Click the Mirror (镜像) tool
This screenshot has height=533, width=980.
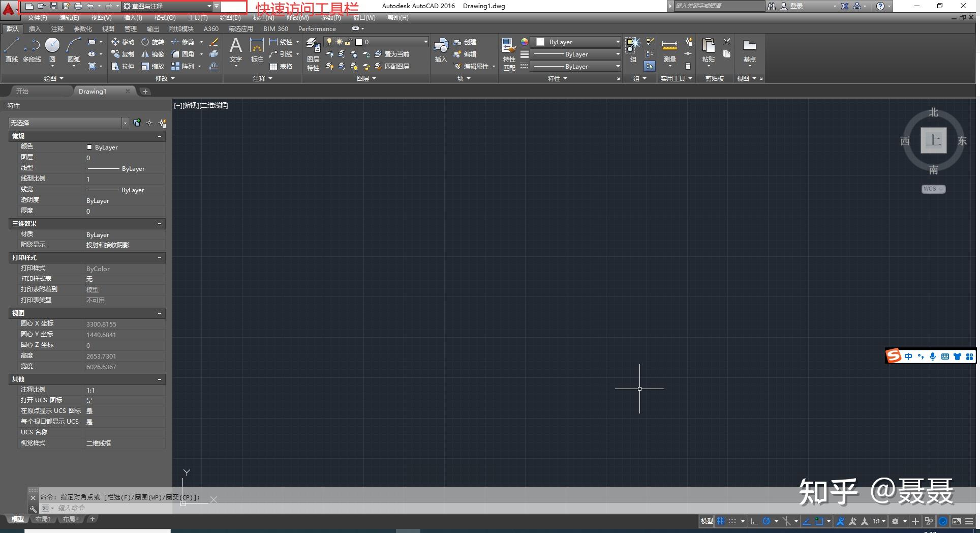click(x=152, y=54)
